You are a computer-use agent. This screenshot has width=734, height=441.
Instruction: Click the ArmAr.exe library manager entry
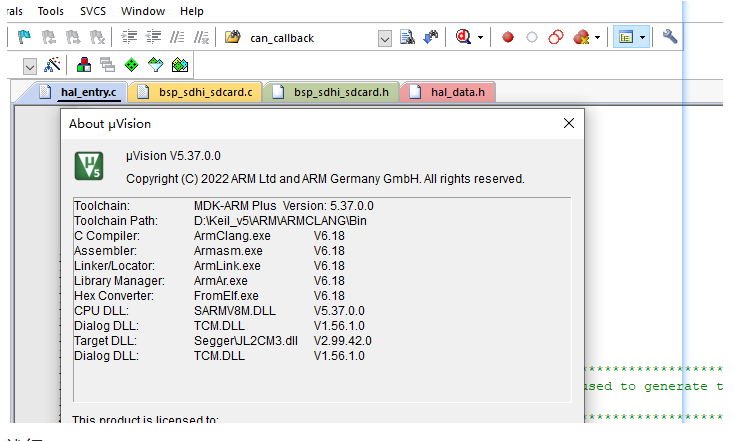(x=220, y=281)
